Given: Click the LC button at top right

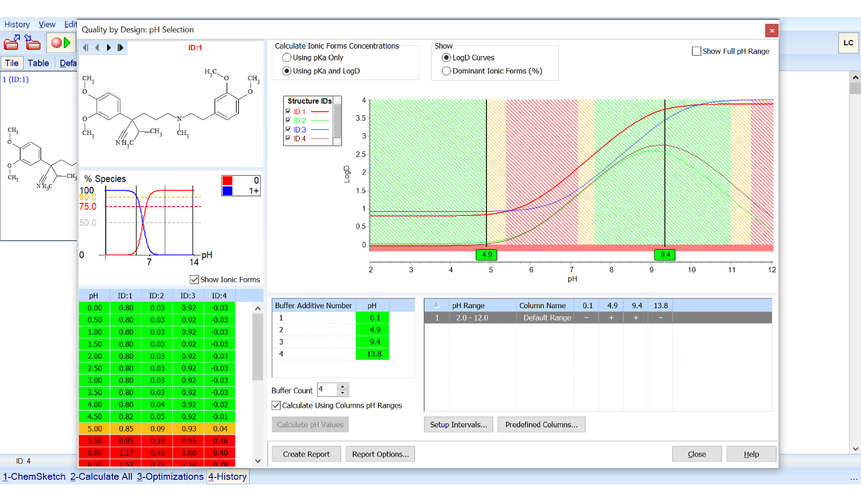Looking at the screenshot, I should (x=848, y=43).
